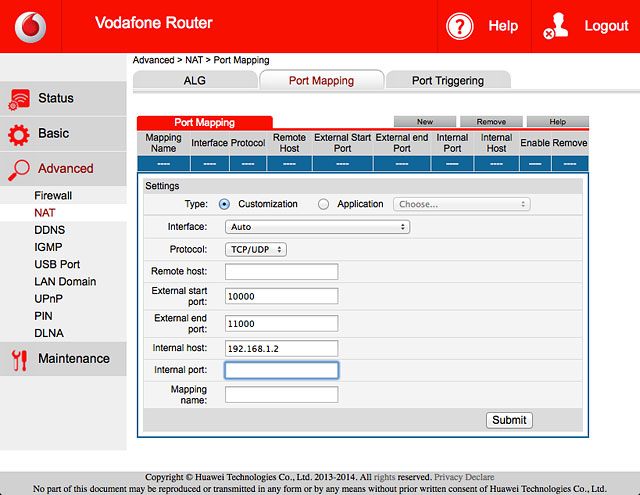This screenshot has height=495, width=640.
Task: Open DDNS settings
Action: 49,230
